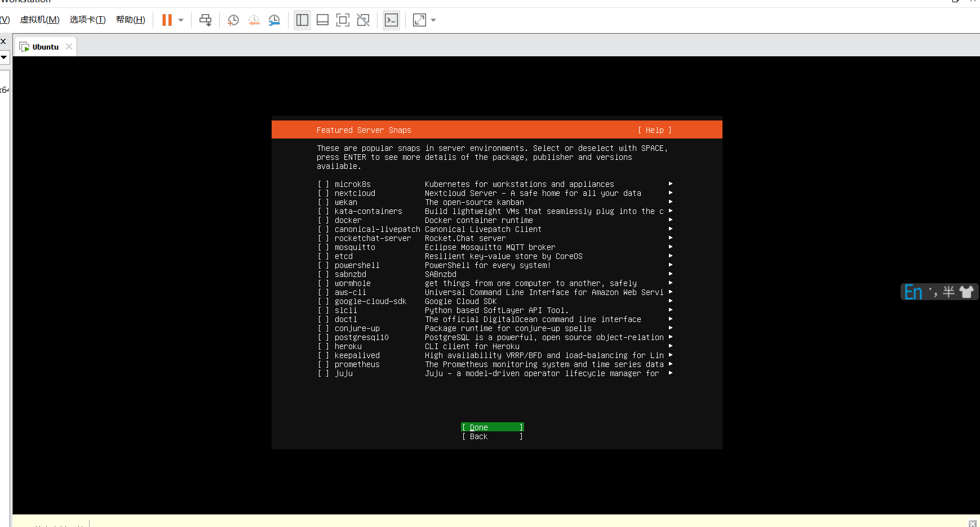This screenshot has height=527, width=980.
Task: Expand details arrow for google-cloud-sdk row
Action: [671, 301]
